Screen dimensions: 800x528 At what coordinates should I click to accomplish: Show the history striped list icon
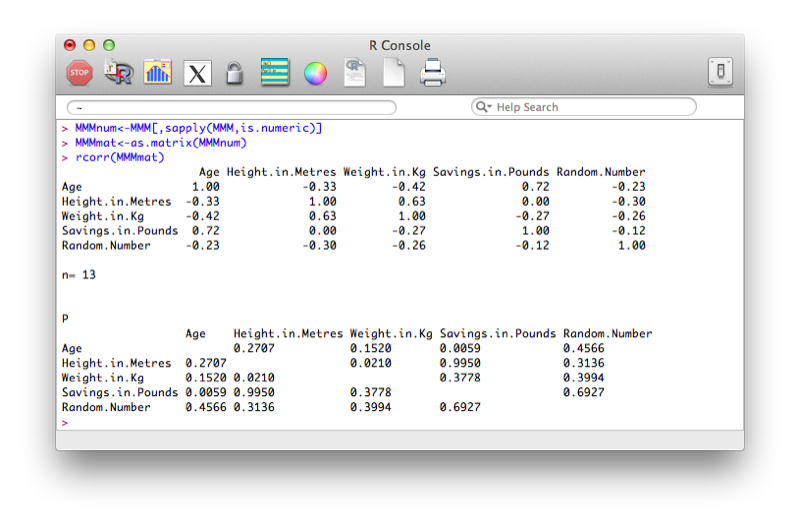(x=274, y=72)
